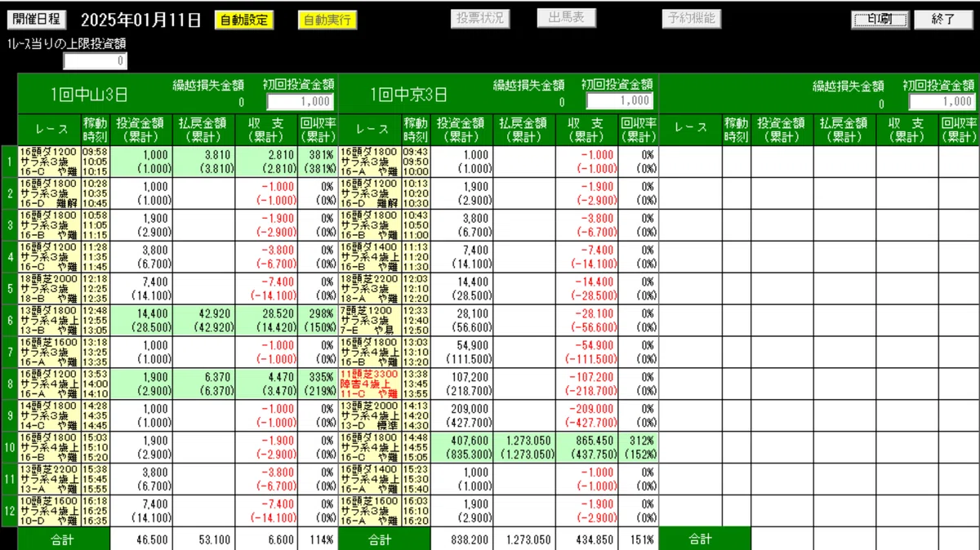
Task: Click the green row number 12 label
Action: coord(9,511)
